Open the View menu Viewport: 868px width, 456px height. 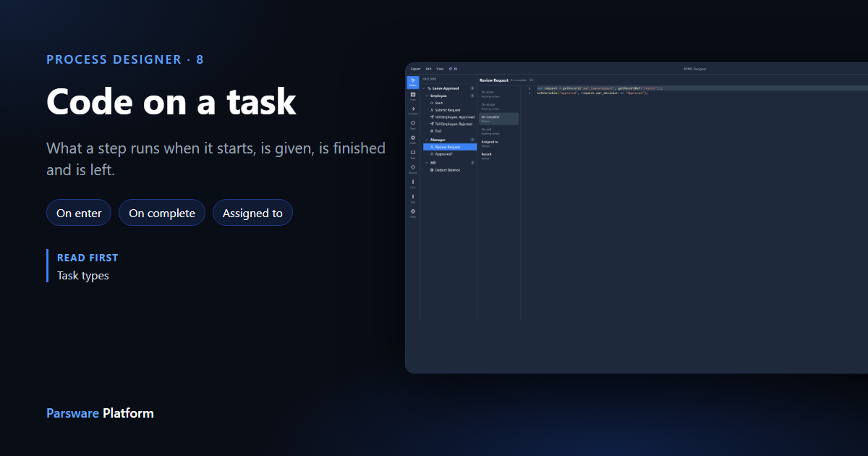[440, 69]
